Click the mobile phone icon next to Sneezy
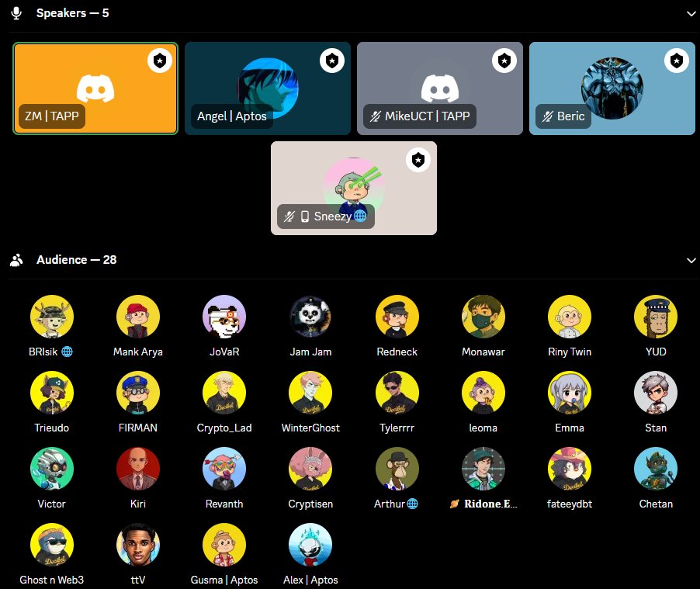Viewport: 700px width, 589px height. pos(305,217)
